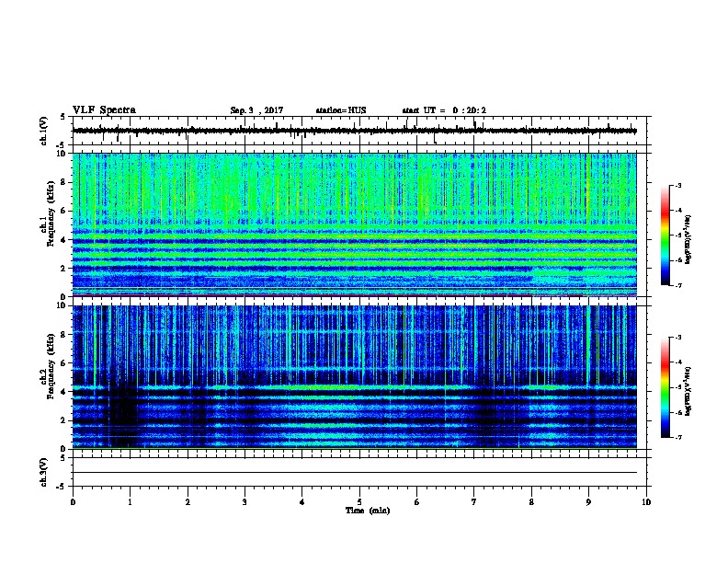
Task: Click tick label "6" on the time axis
Action: [417, 502]
